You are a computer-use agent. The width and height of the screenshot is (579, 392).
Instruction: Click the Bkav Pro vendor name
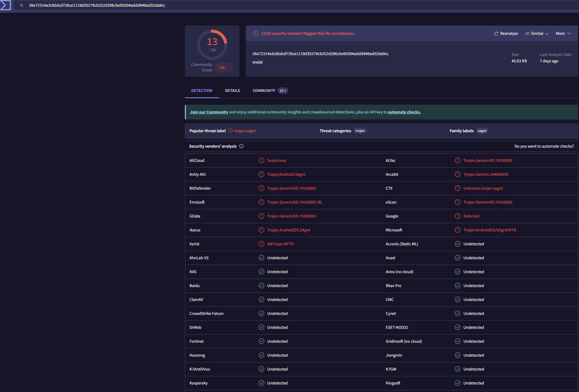[393, 286]
